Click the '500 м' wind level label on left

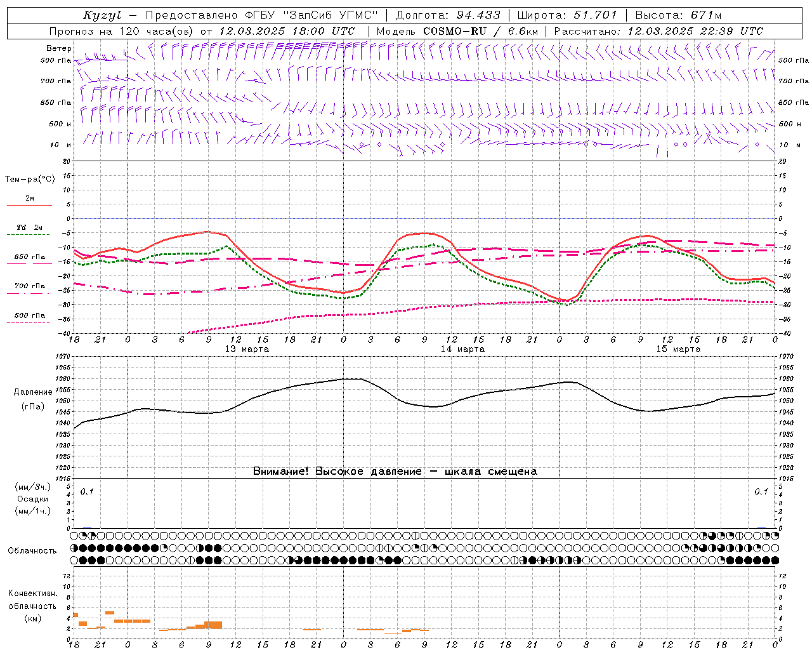60,124
